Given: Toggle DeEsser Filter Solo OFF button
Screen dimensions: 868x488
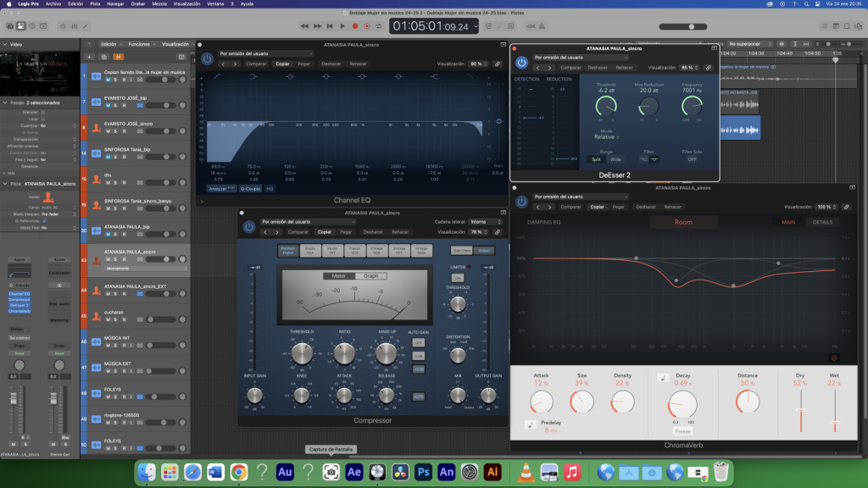Looking at the screenshot, I should pyautogui.click(x=692, y=158).
